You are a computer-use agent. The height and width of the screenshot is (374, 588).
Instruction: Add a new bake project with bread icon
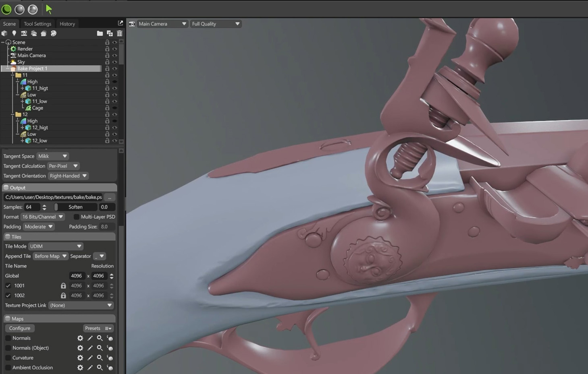[44, 33]
